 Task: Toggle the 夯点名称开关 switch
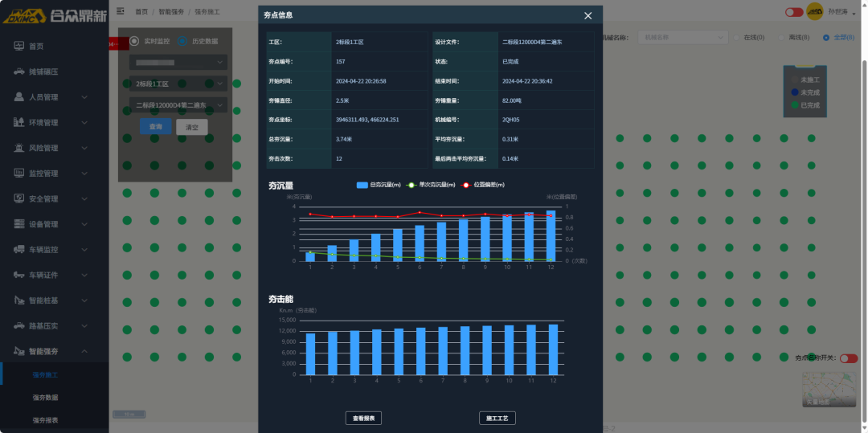pos(848,358)
